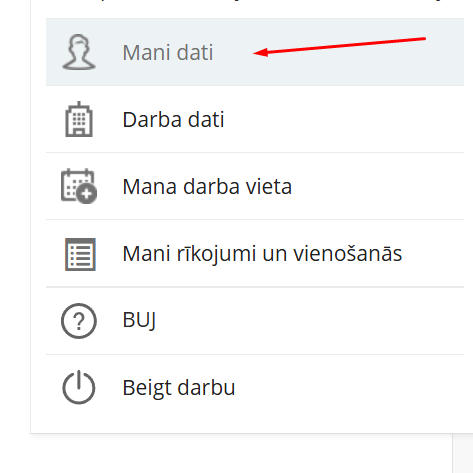Click the blank area of the BUJ row
473x473 pixels.
[x=310, y=321]
